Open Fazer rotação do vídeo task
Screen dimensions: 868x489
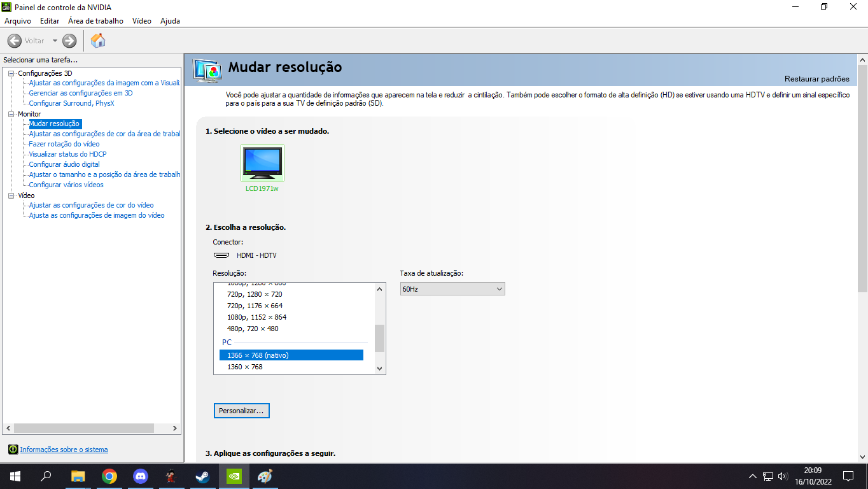64,144
